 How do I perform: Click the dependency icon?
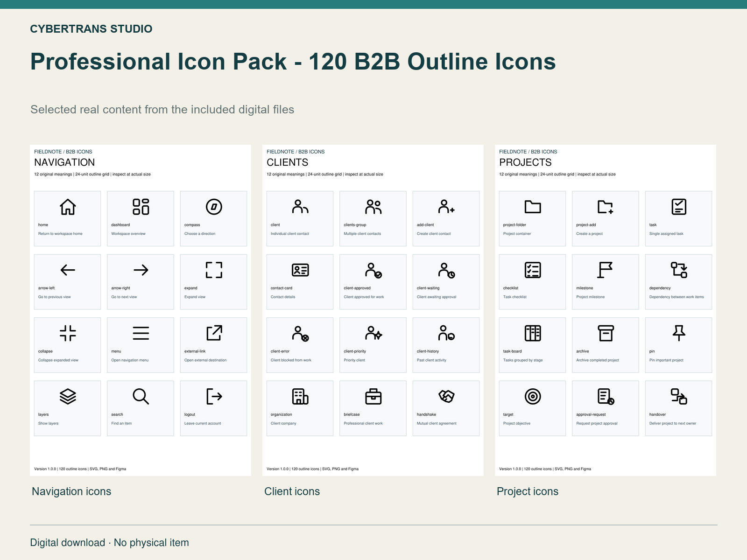click(x=679, y=270)
